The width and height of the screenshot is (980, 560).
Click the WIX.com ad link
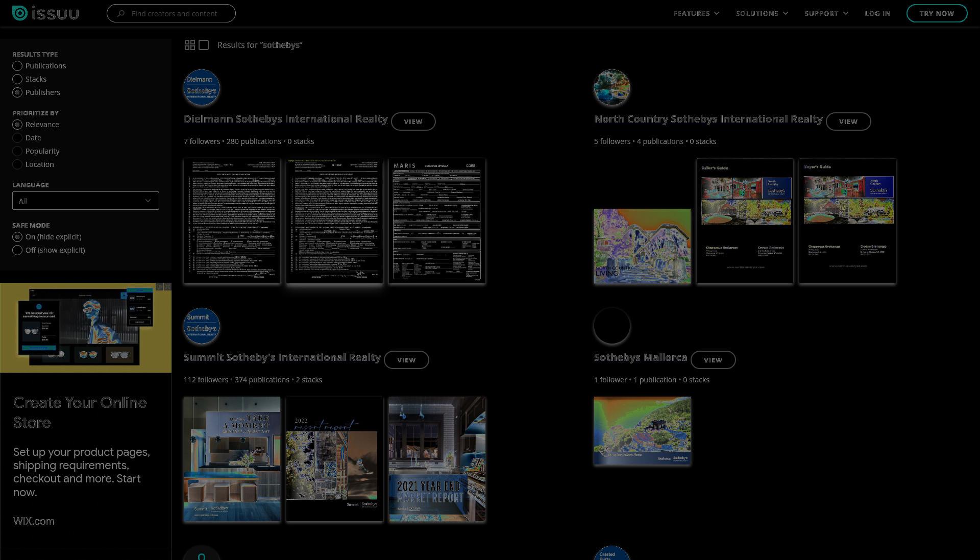click(34, 521)
